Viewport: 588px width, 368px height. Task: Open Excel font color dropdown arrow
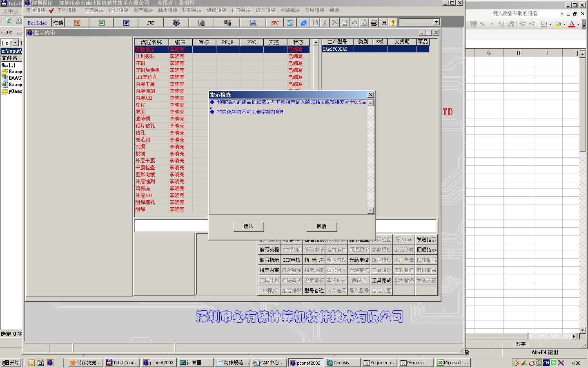578,24
